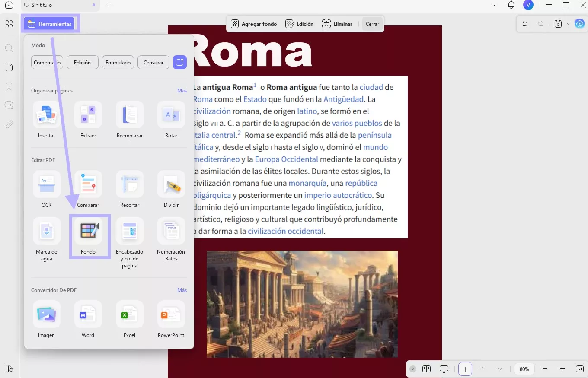Click the purple share icon beside Censurar
This screenshot has width=588, height=378.
[180, 62]
